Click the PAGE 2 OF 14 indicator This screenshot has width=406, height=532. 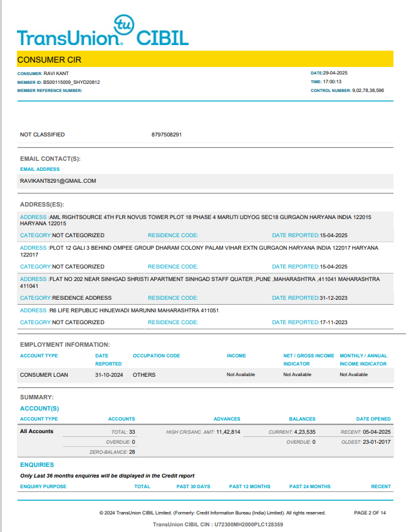370,513
